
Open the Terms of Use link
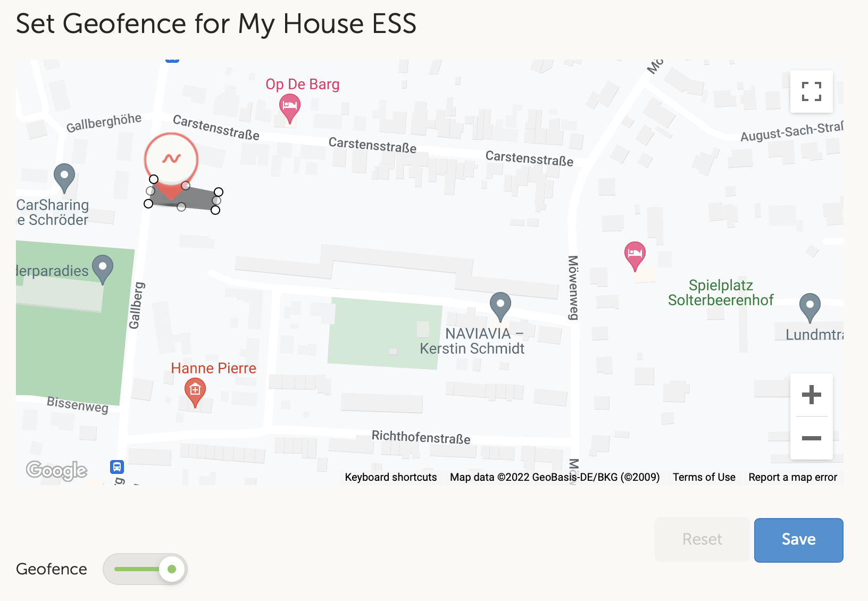click(703, 477)
